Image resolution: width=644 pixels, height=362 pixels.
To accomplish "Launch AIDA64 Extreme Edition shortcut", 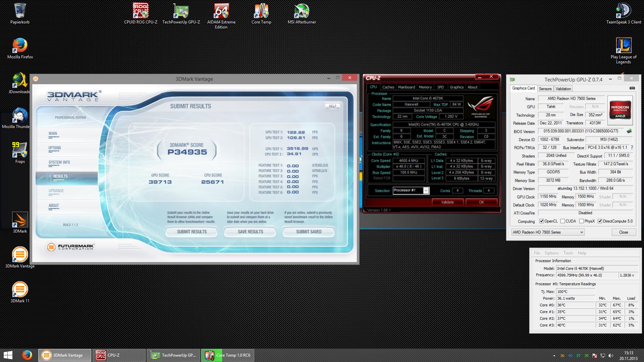I will click(221, 16).
